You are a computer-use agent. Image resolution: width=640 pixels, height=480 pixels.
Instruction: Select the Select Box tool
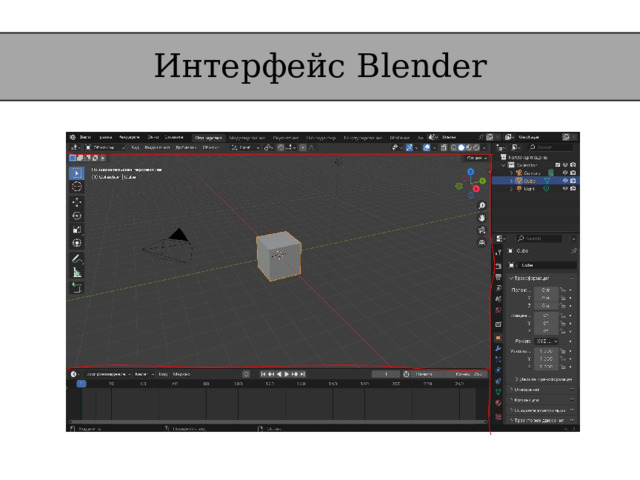(x=77, y=173)
